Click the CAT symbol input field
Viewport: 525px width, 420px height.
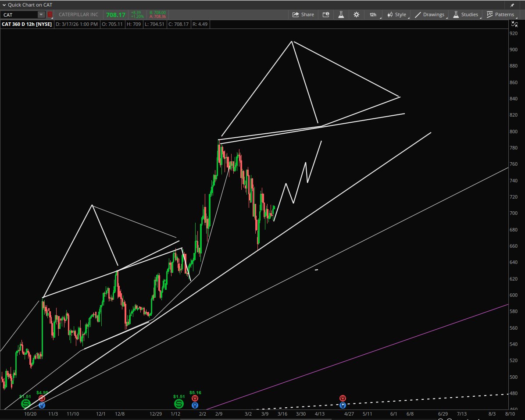point(20,14)
